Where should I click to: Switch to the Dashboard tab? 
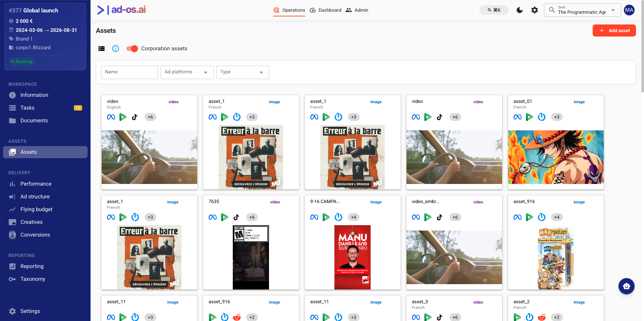(x=325, y=10)
